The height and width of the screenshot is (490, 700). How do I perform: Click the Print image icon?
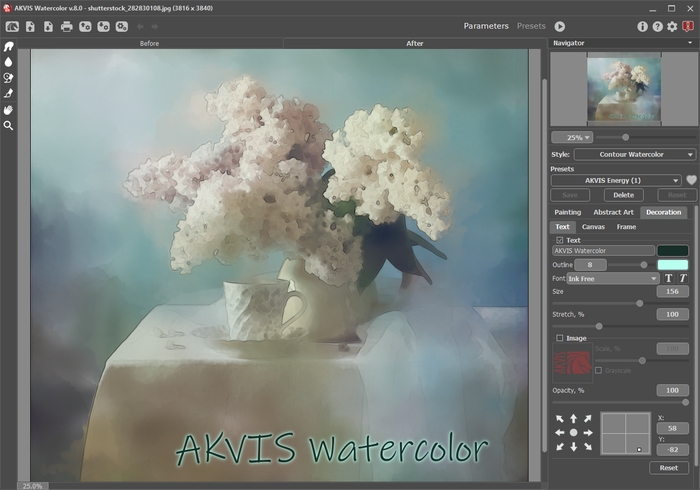[x=67, y=27]
